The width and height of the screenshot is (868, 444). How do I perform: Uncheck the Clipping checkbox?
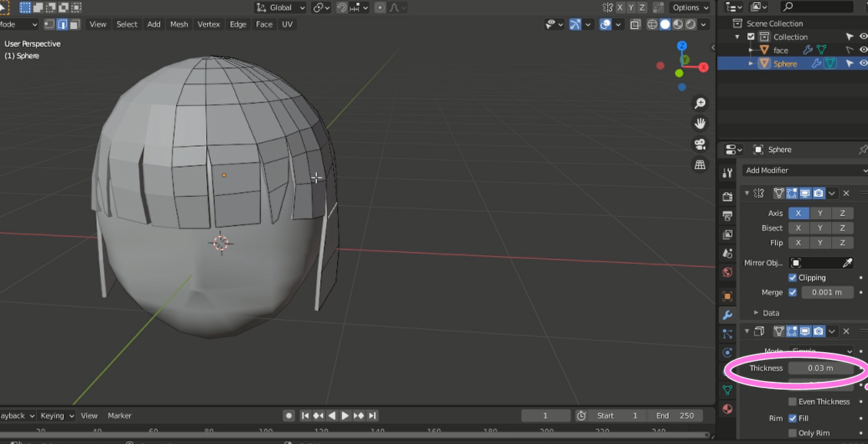point(793,278)
